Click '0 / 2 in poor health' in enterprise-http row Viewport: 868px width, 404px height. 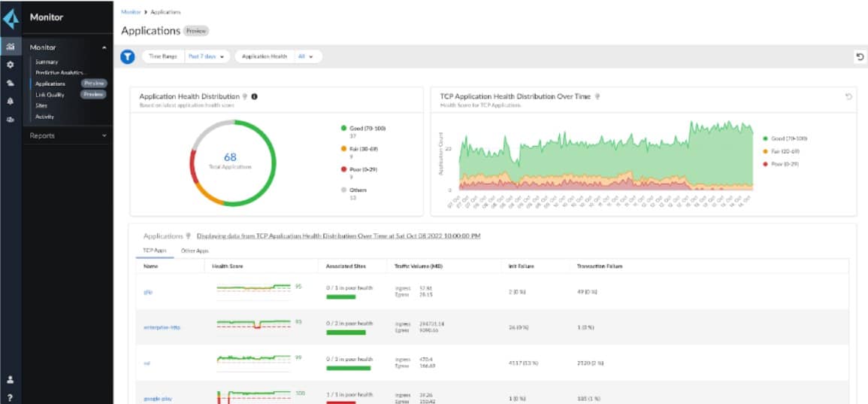349,323
